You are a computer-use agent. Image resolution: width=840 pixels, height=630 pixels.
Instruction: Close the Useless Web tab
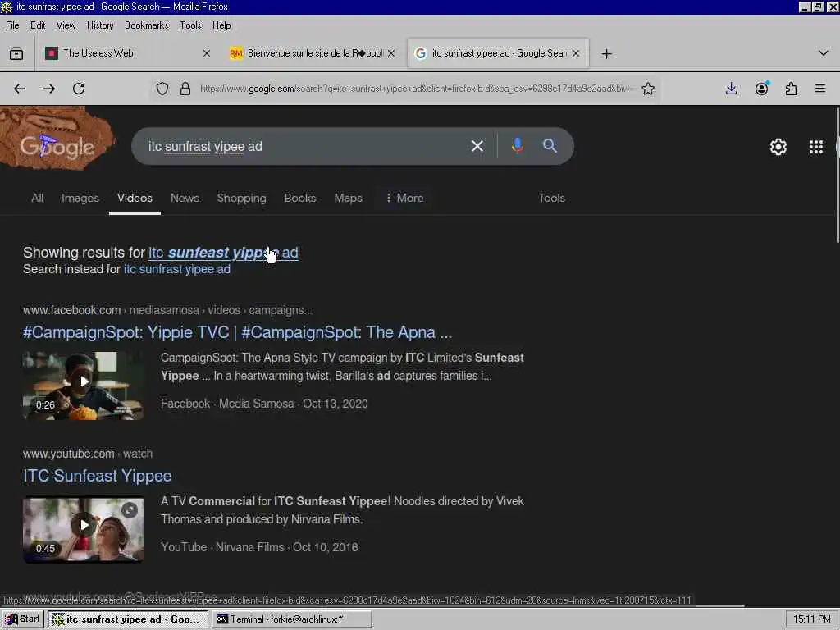click(x=207, y=53)
